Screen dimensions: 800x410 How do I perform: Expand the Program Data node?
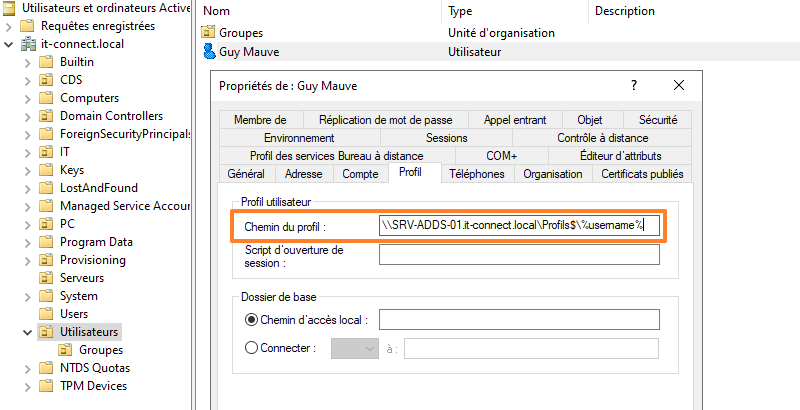(28, 242)
